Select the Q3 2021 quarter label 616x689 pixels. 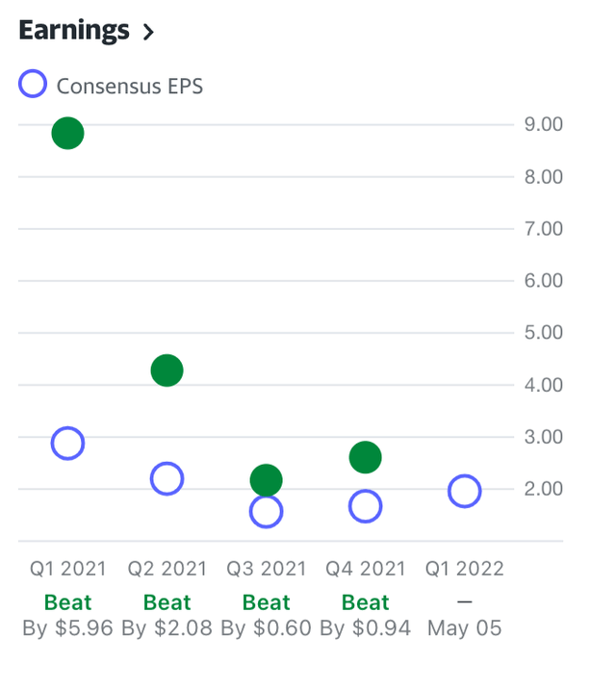tap(266, 569)
